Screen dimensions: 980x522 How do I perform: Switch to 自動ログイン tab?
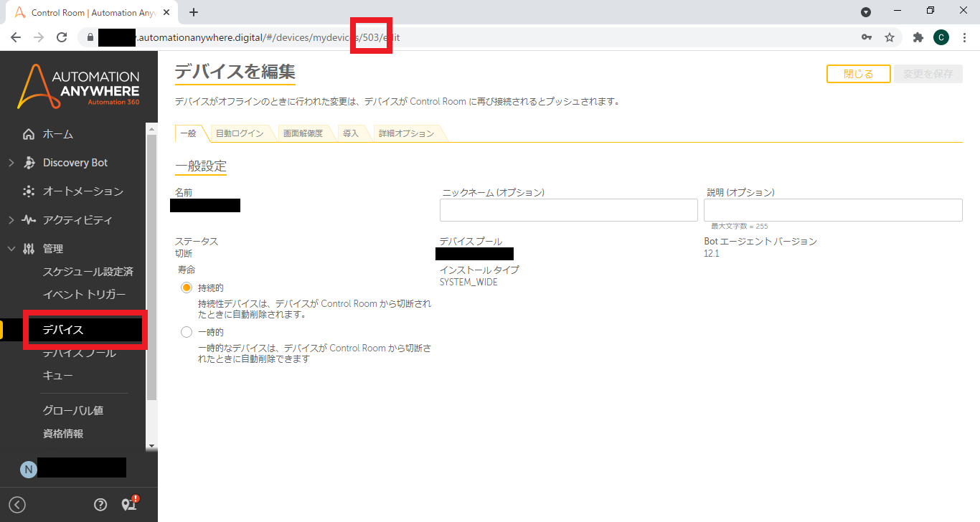click(x=240, y=133)
